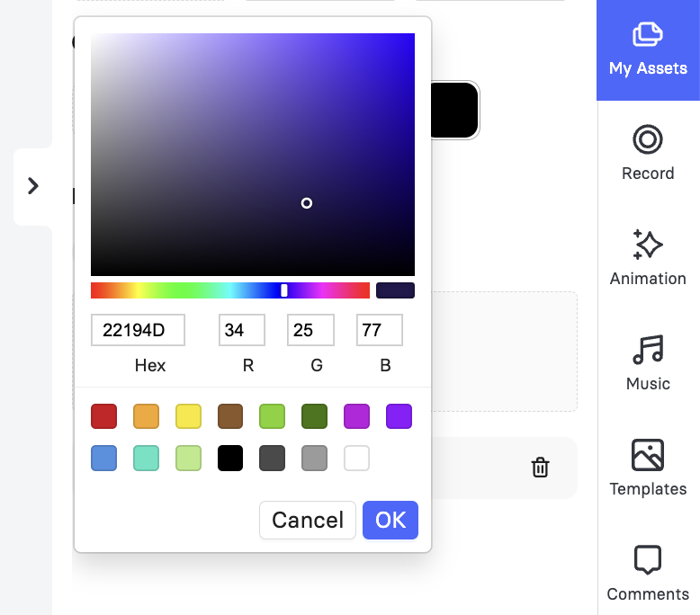Viewport: 700px width, 615px height.
Task: Confirm color with the OK button
Action: [x=390, y=520]
